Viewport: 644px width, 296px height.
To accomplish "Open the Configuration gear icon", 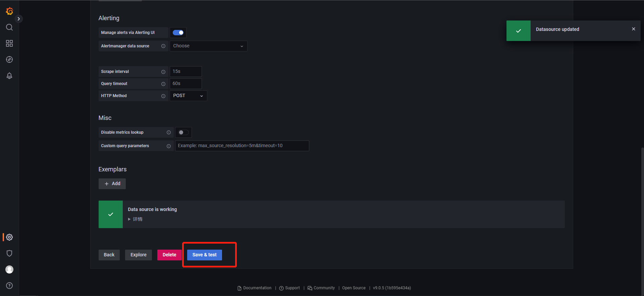I will 9,237.
